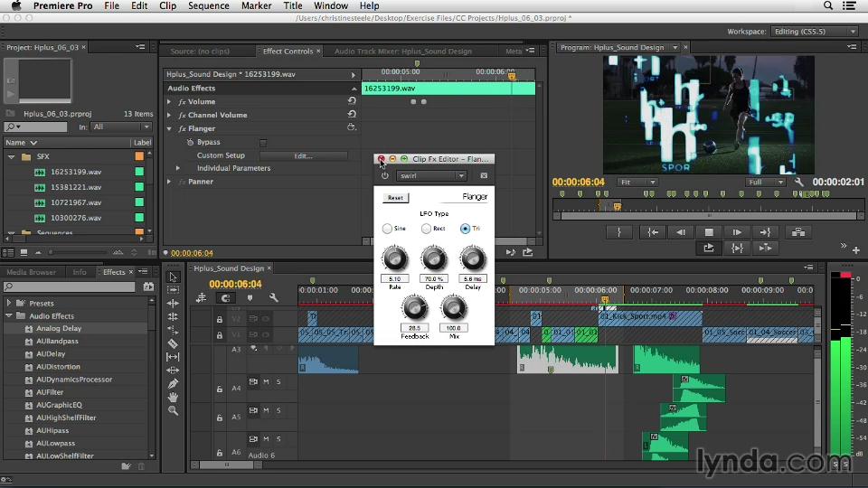The width and height of the screenshot is (868, 488).
Task: Select Rect LFO type
Action: tap(426, 229)
